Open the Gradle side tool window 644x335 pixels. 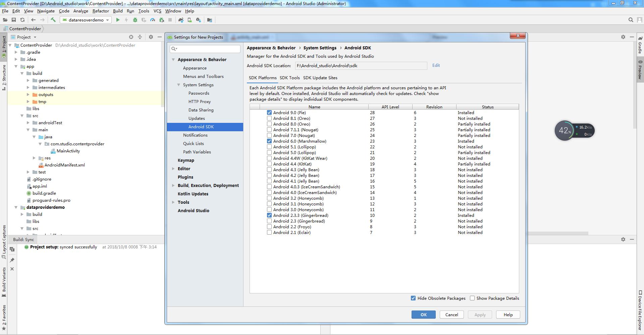click(640, 45)
